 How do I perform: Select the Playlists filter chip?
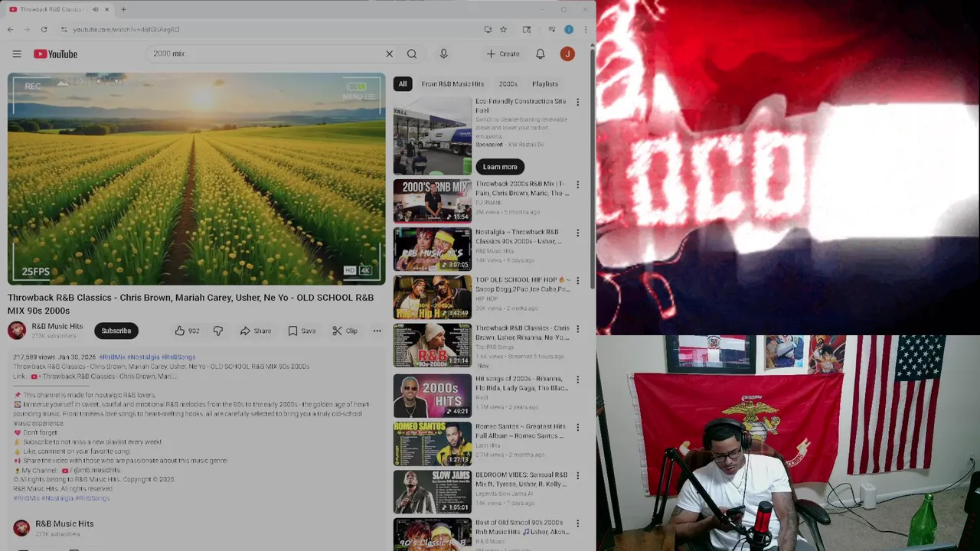click(545, 83)
